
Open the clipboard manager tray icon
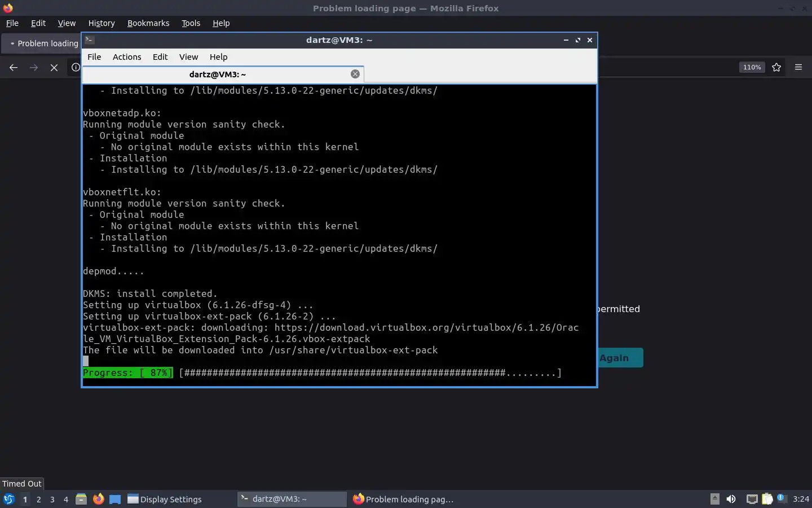pyautogui.click(x=767, y=499)
